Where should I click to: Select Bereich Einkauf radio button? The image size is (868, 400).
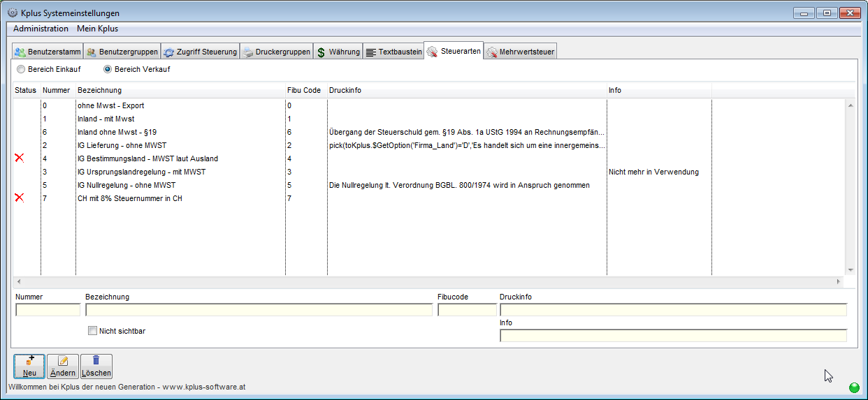(21, 70)
